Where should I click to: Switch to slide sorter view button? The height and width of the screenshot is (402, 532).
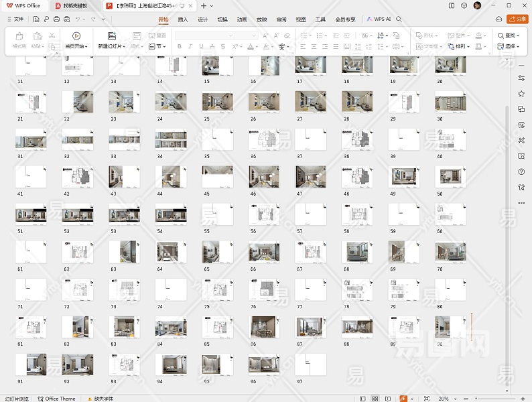(375, 399)
